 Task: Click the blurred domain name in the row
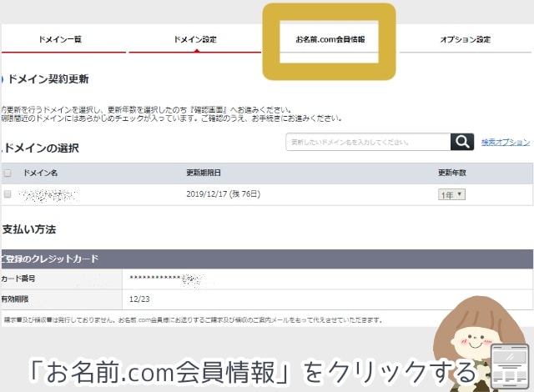[x=48, y=195]
